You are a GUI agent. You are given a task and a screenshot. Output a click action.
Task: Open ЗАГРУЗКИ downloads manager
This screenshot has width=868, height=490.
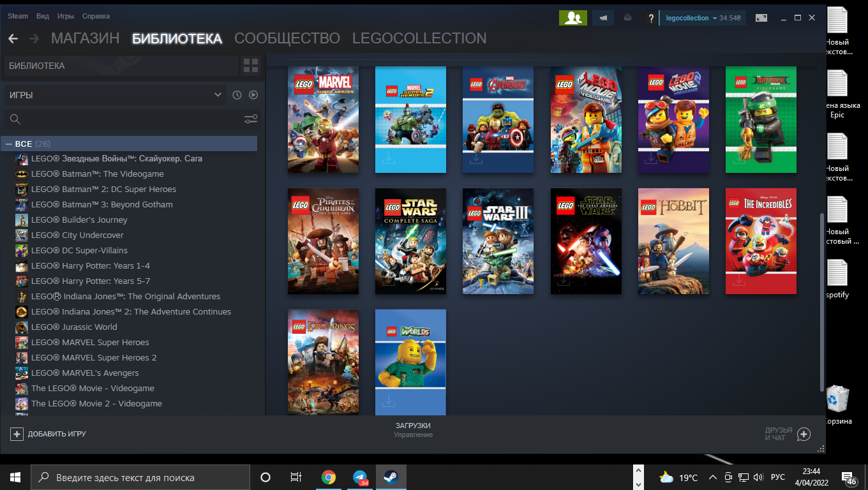pos(413,429)
